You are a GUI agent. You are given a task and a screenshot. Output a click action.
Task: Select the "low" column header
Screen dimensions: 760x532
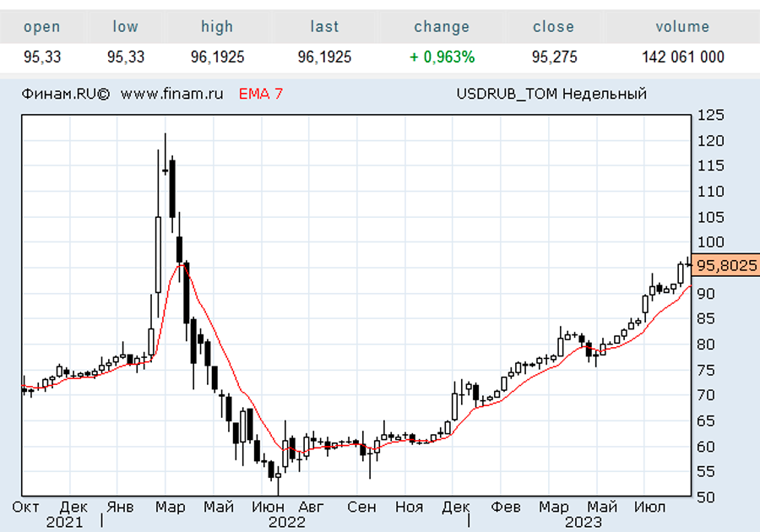click(125, 27)
